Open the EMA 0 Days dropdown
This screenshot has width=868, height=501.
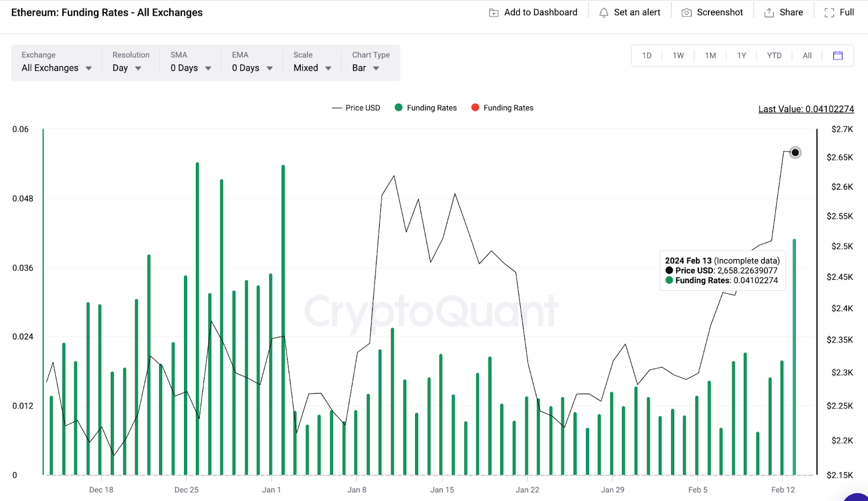pyautogui.click(x=252, y=68)
